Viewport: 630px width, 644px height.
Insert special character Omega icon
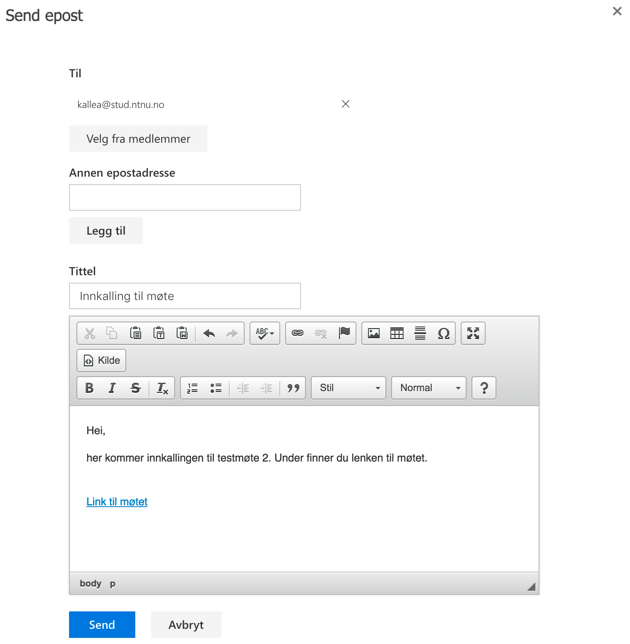coord(444,333)
